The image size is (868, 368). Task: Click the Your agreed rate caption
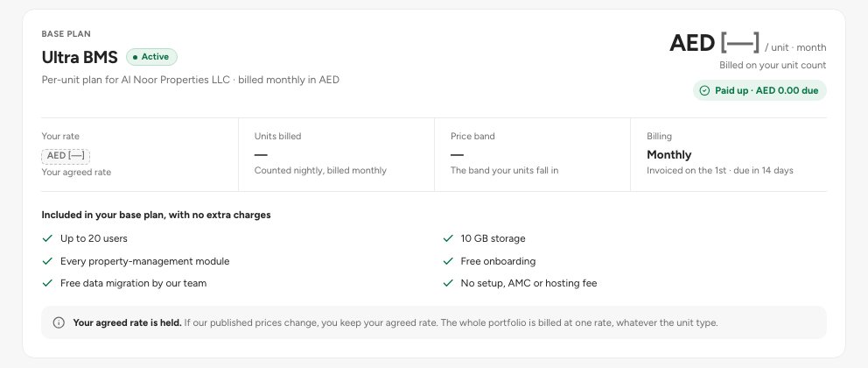pyautogui.click(x=76, y=173)
